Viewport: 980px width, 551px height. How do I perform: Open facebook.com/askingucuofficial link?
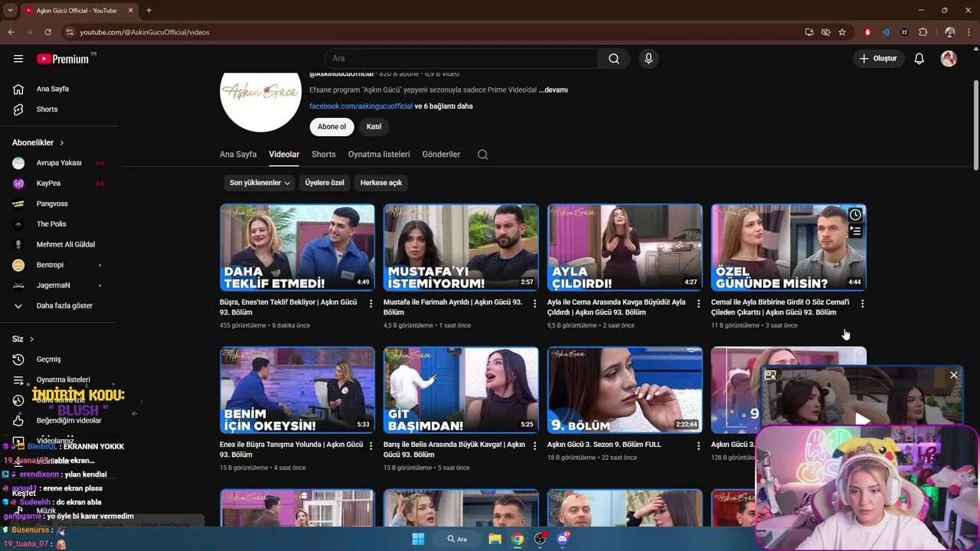(361, 106)
